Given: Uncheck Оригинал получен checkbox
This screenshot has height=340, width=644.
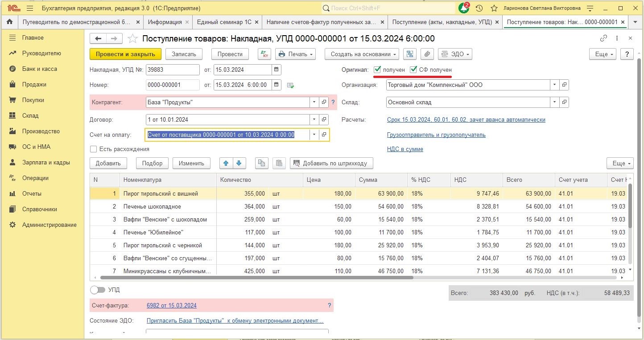Looking at the screenshot, I should [377, 70].
